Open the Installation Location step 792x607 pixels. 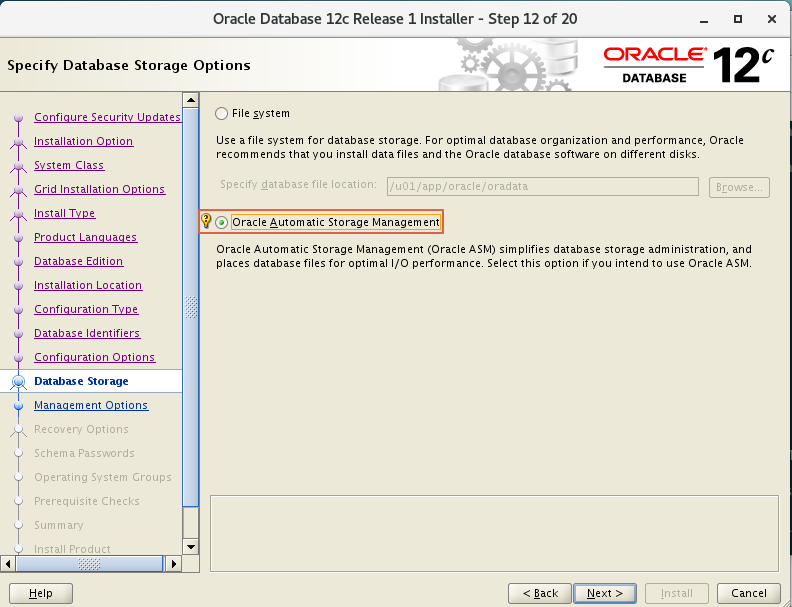click(x=88, y=285)
